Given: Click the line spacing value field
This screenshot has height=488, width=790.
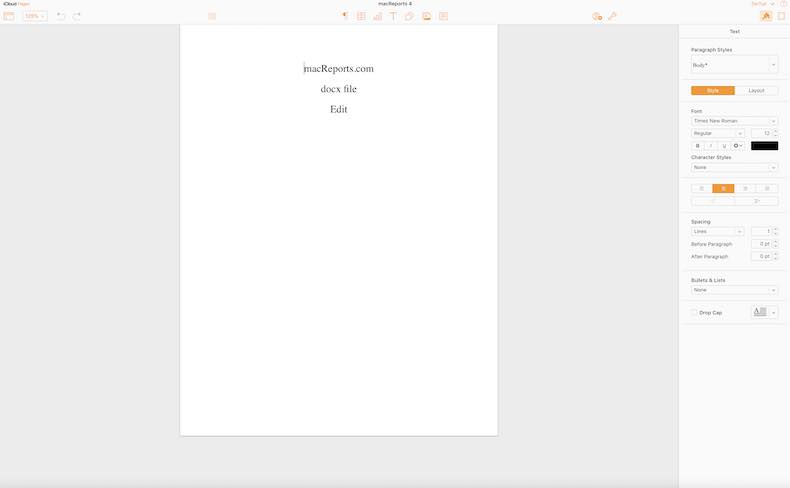Looking at the screenshot, I should click(761, 231).
